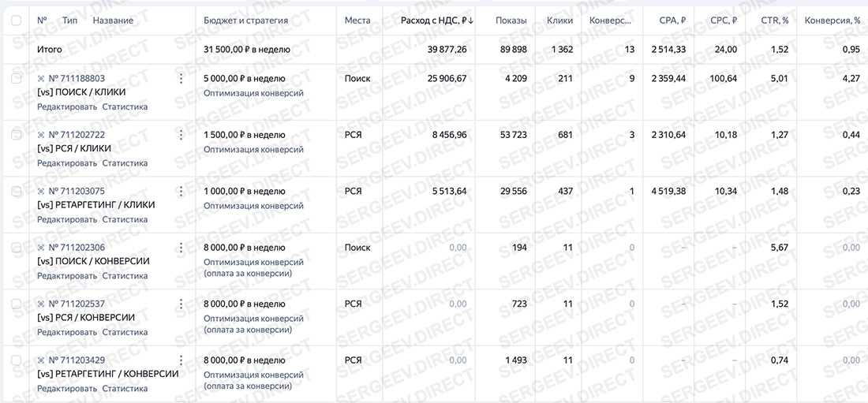Open campaign [vs] РЕТАРГЕТИНГ / КЛИКИ
The width and height of the screenshot is (868, 403).
[95, 205]
